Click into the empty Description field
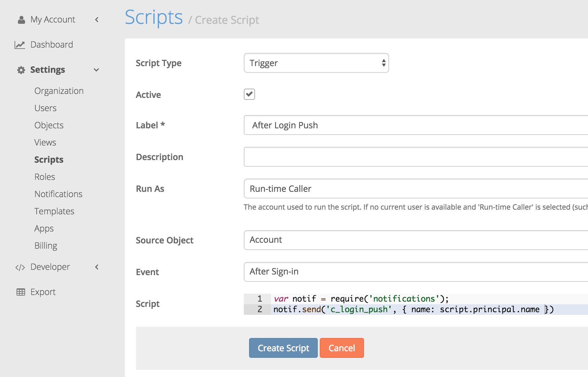 pyautogui.click(x=416, y=157)
